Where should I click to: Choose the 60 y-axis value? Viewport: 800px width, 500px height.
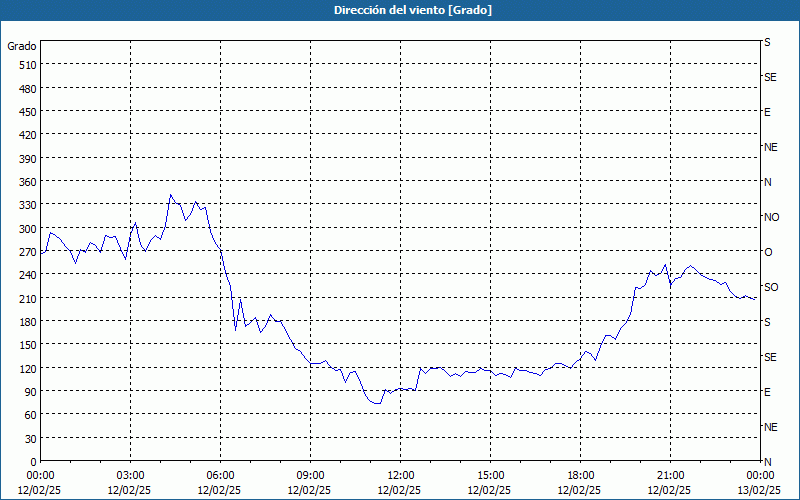tap(31, 415)
